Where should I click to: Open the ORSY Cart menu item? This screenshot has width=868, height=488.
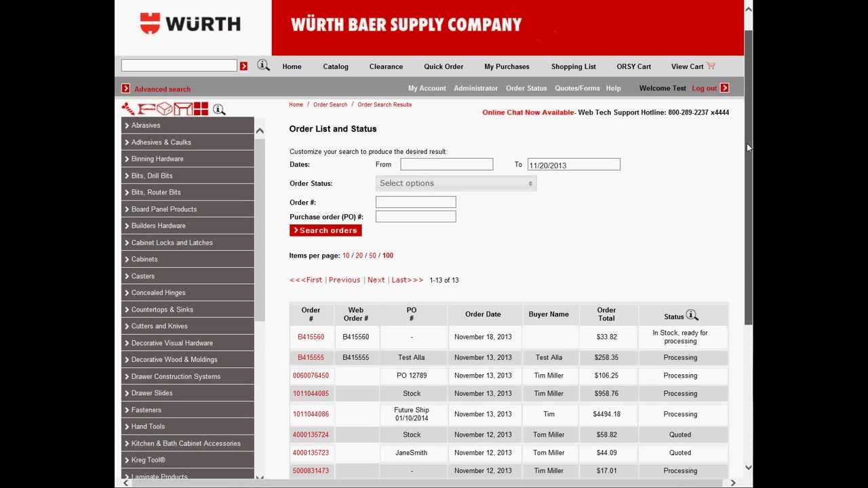point(633,66)
